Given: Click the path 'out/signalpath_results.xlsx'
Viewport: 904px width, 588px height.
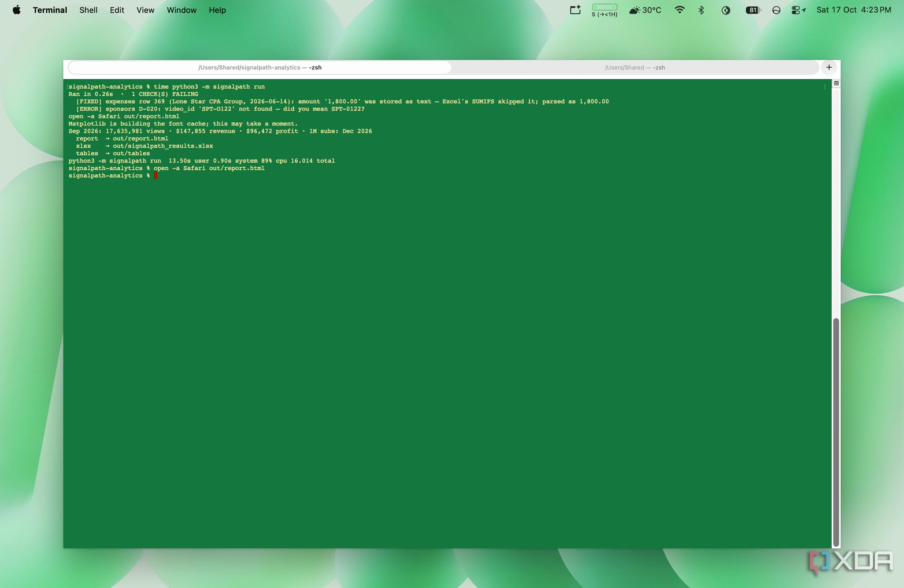Looking at the screenshot, I should click(163, 146).
